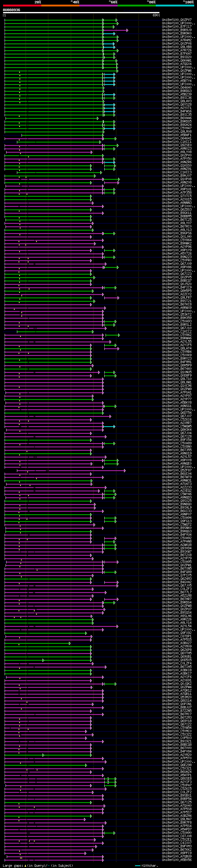Select the UniRef100_B9GK11 label
The width and height of the screenshot is (197, 868).
[x=177, y=213]
